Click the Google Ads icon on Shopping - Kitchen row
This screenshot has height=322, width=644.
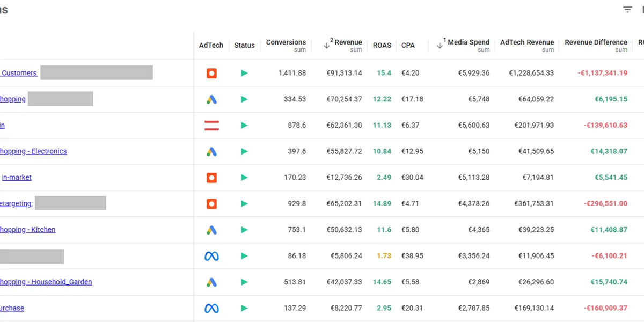[211, 229]
